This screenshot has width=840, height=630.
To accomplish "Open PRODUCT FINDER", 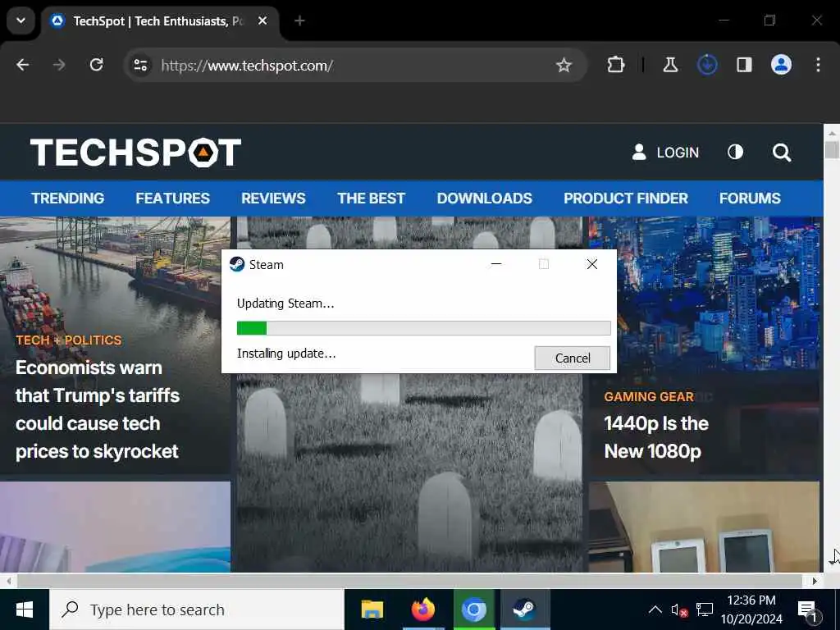I will (x=625, y=199).
